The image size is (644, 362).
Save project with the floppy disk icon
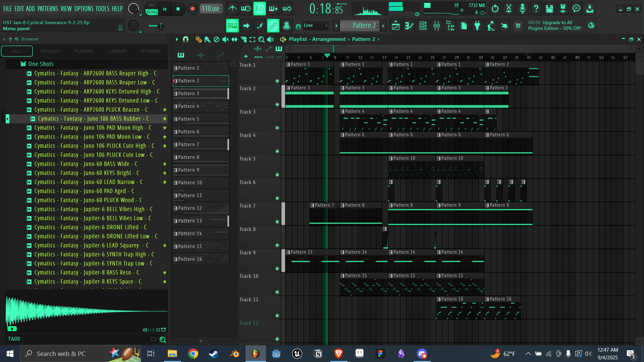coord(549,9)
